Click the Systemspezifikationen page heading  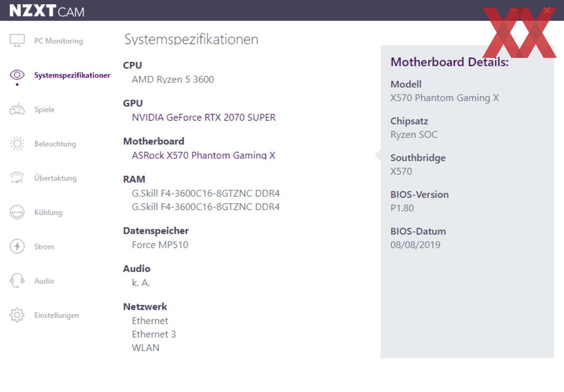tap(191, 39)
